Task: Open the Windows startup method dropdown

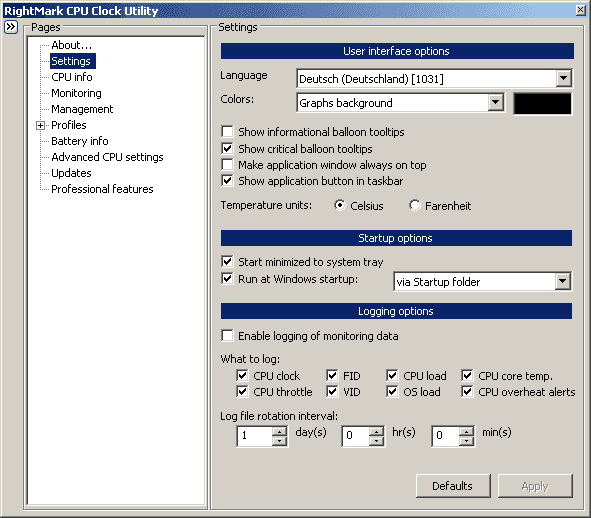Action: 562,281
